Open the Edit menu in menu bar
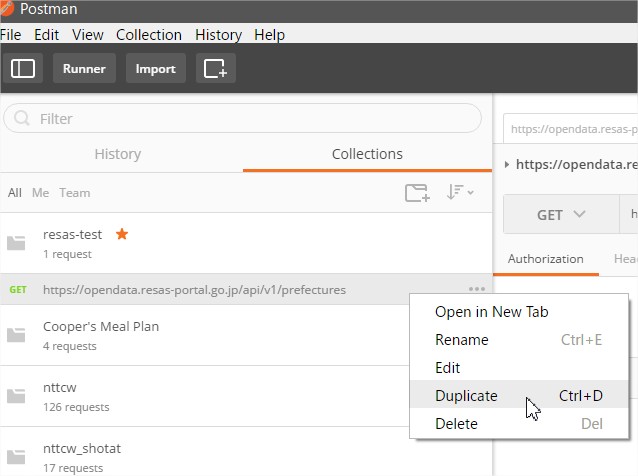This screenshot has height=476, width=638. [x=46, y=35]
